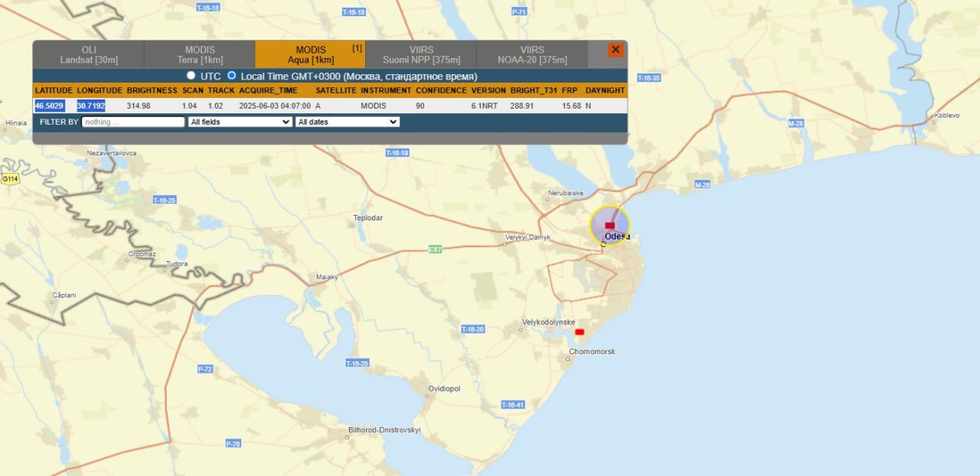This screenshot has width=980, height=476.
Task: Select the Local Time GMT+0300 radio button
Action: [x=231, y=76]
